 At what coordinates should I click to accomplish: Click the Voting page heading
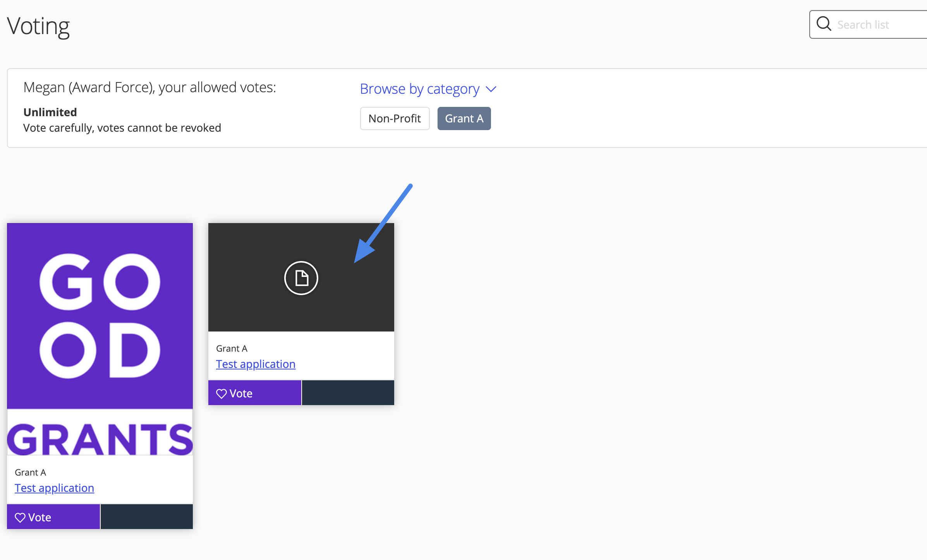pos(38,26)
